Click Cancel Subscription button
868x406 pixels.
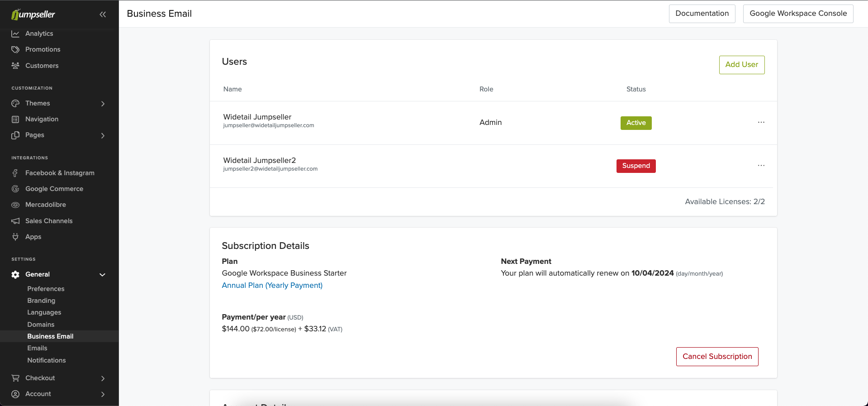717,357
